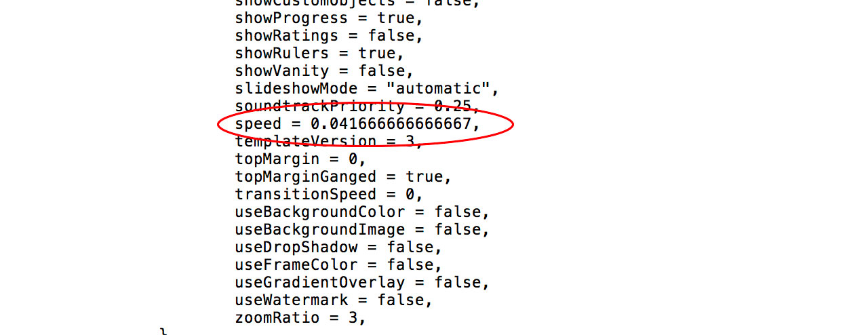Click the closing brace at bottom

coord(163,332)
